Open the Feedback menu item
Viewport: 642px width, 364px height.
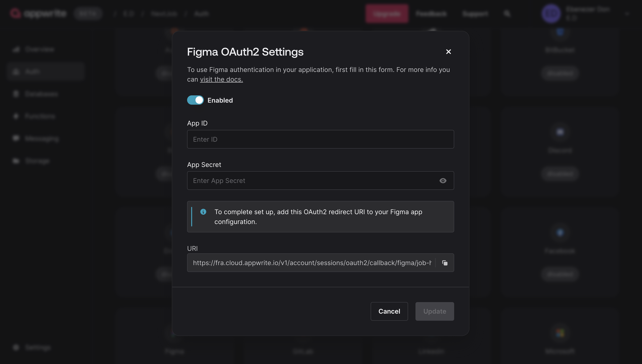tap(431, 14)
